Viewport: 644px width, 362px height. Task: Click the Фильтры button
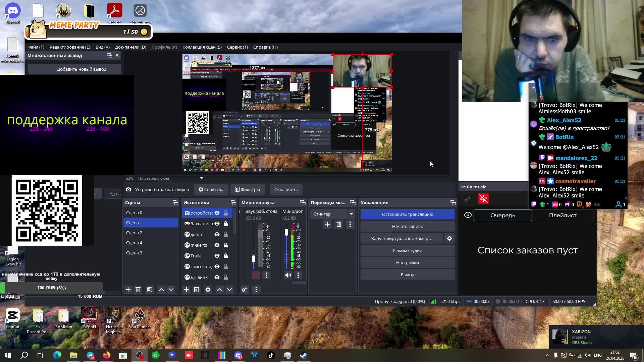click(248, 189)
